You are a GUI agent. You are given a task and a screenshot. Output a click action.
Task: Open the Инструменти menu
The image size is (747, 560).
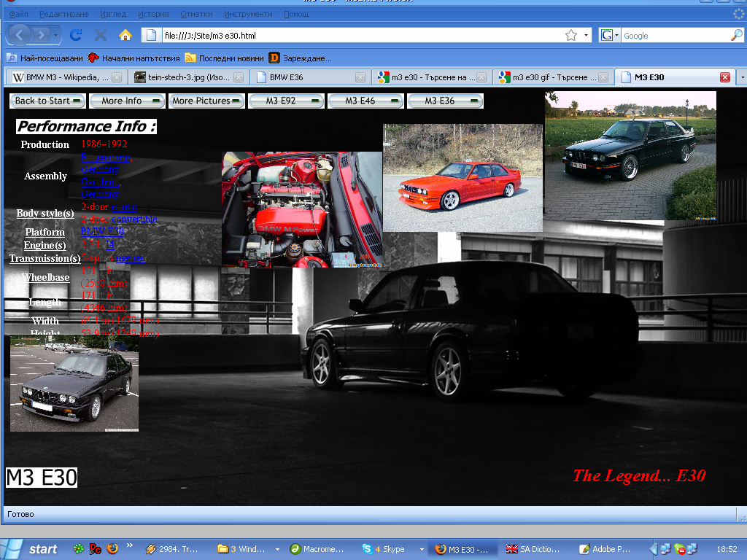pos(248,14)
